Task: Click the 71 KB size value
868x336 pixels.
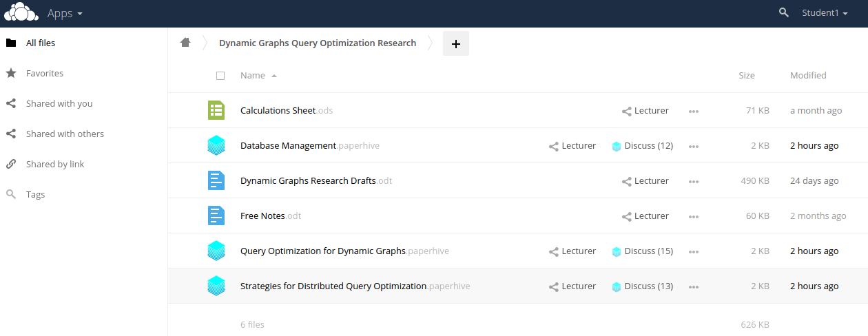Action: click(x=758, y=110)
